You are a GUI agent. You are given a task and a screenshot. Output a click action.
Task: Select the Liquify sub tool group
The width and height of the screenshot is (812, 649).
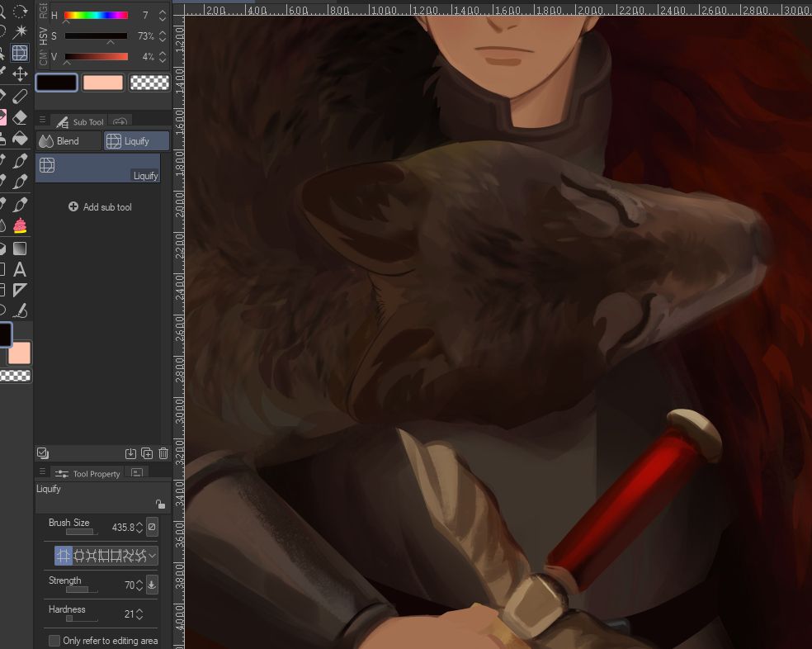coord(137,141)
